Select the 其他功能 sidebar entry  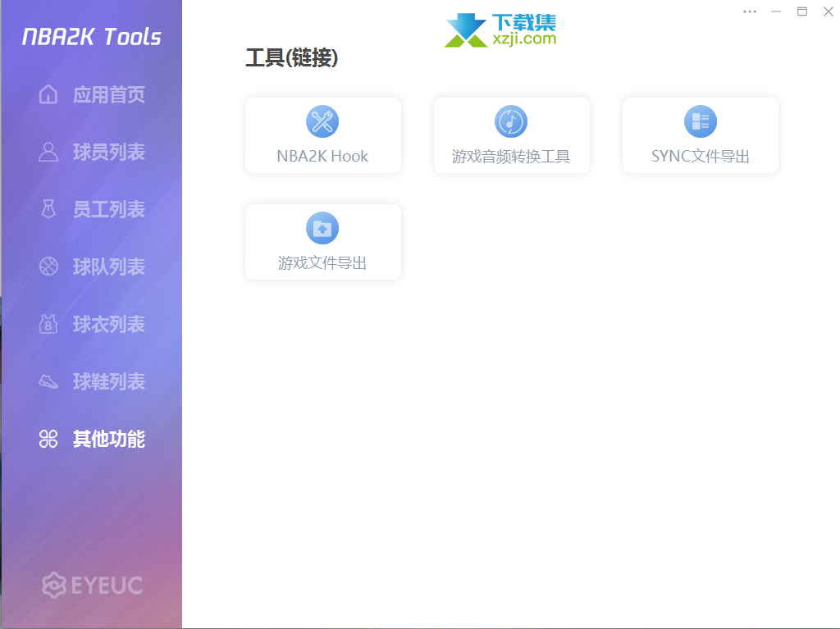click(109, 439)
